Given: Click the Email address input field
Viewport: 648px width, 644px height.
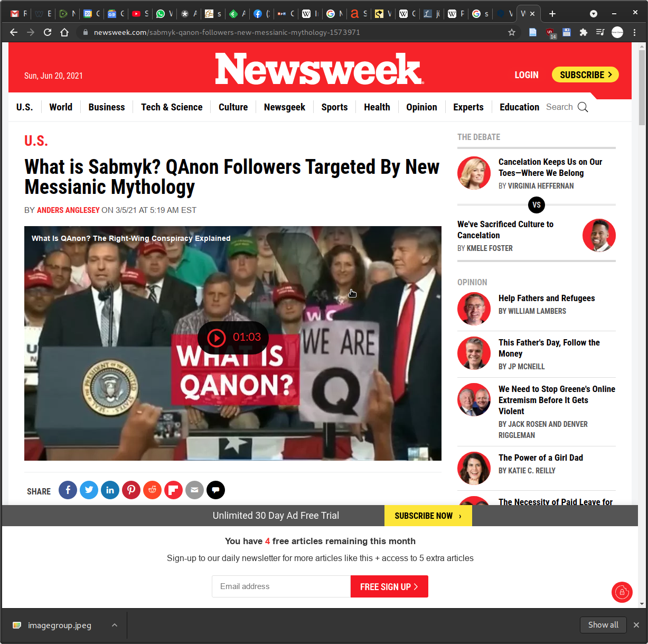Looking at the screenshot, I should point(281,586).
